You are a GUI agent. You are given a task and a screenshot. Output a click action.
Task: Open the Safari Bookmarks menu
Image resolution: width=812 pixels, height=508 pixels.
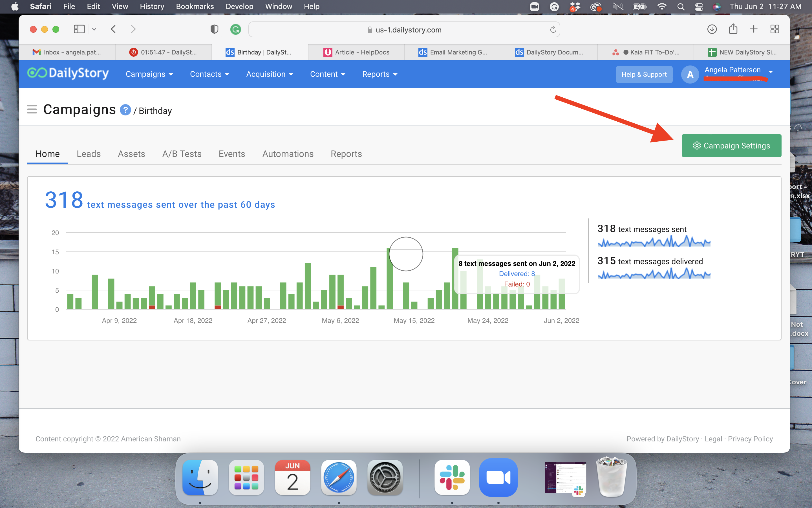(195, 7)
